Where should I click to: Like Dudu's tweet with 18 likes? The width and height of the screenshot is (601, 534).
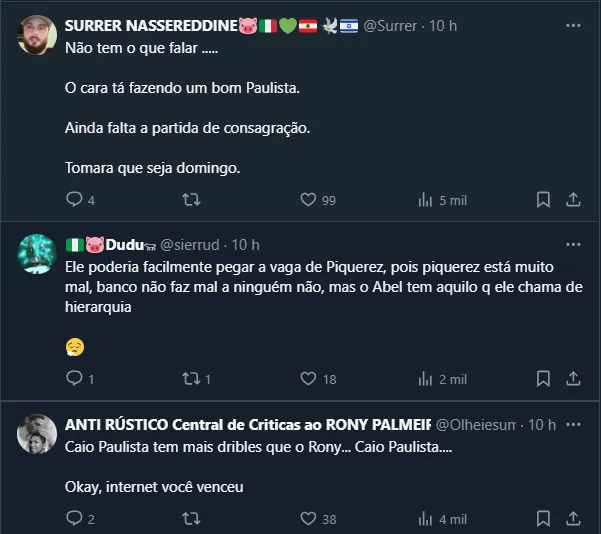tap(309, 379)
